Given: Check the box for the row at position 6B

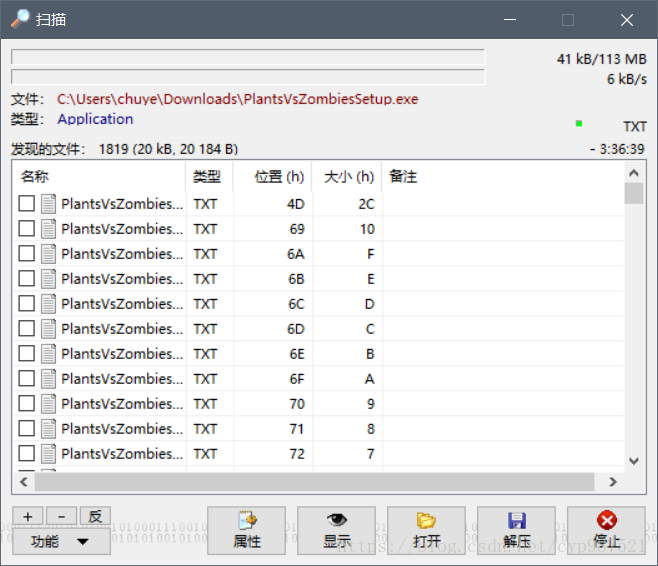Looking at the screenshot, I should point(26,279).
